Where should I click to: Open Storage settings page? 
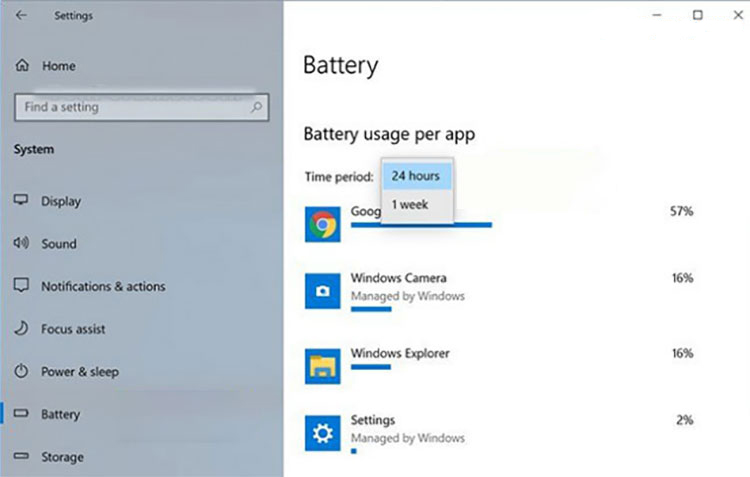pyautogui.click(x=62, y=457)
